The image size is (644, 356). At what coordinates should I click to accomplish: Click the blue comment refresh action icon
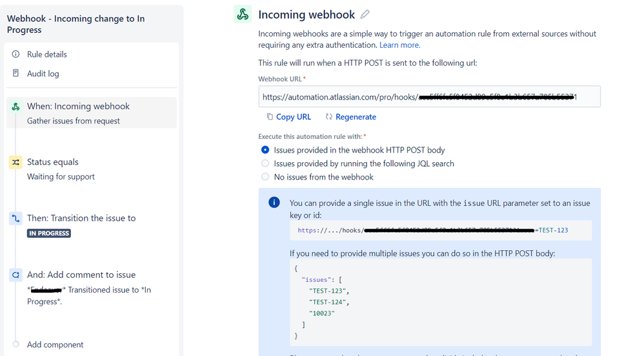pyautogui.click(x=15, y=275)
